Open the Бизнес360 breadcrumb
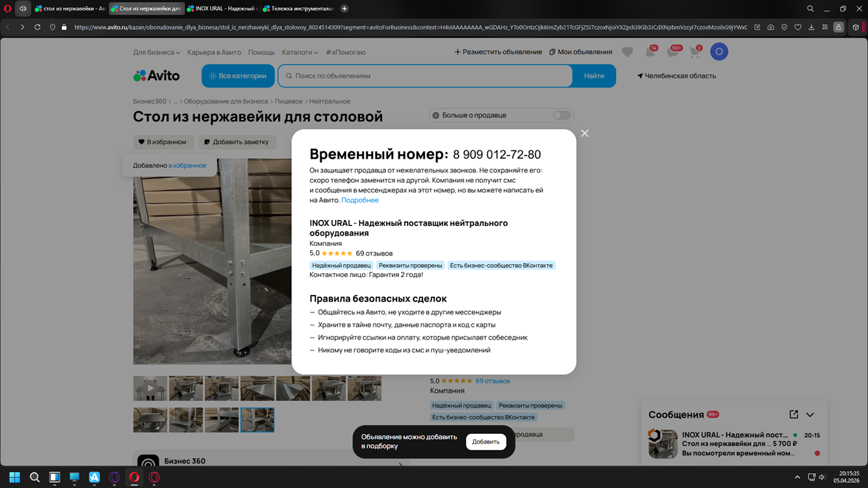868x488 pixels. click(150, 101)
